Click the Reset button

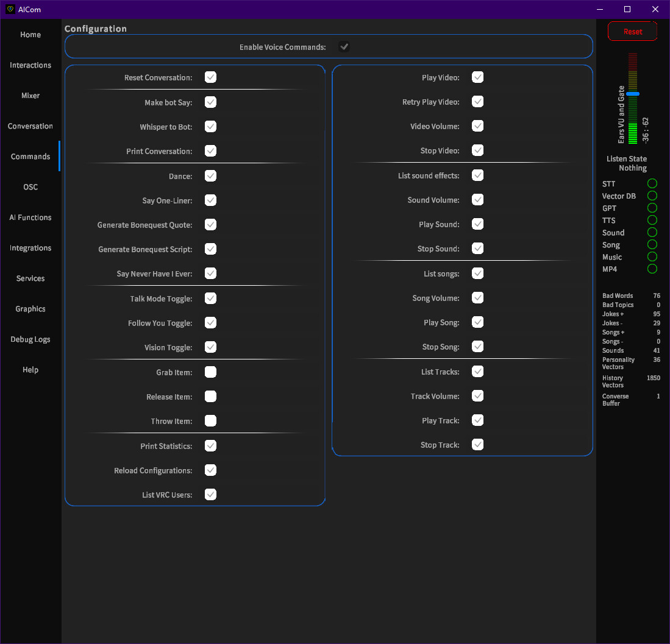click(632, 31)
